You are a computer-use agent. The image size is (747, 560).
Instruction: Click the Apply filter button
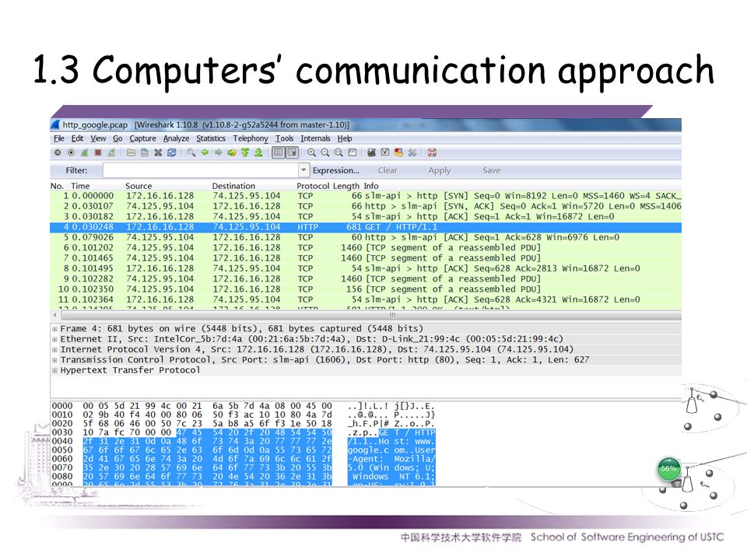[439, 170]
